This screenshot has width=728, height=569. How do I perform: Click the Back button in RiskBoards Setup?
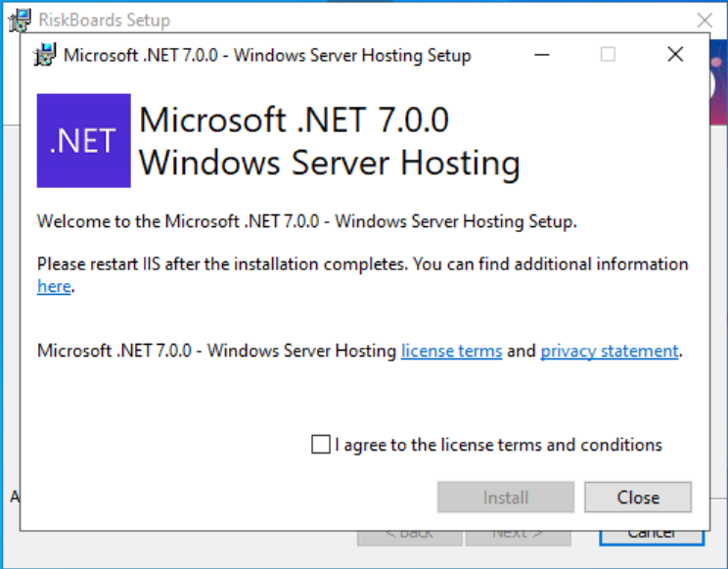(x=409, y=535)
